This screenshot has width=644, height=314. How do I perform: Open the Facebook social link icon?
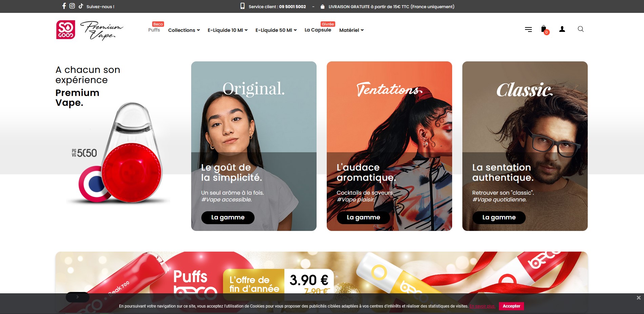[x=64, y=6]
